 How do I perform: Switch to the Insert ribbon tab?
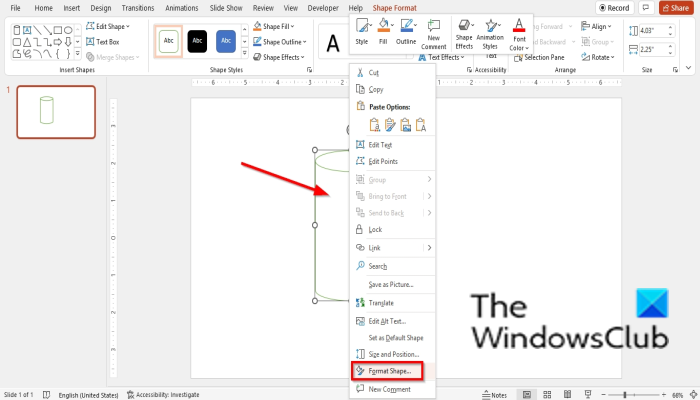71,8
